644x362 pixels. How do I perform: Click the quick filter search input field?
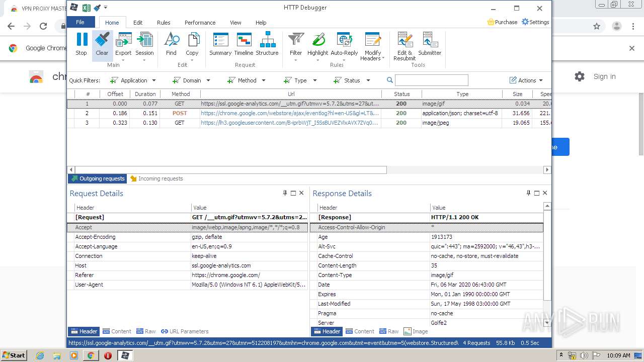(432, 80)
